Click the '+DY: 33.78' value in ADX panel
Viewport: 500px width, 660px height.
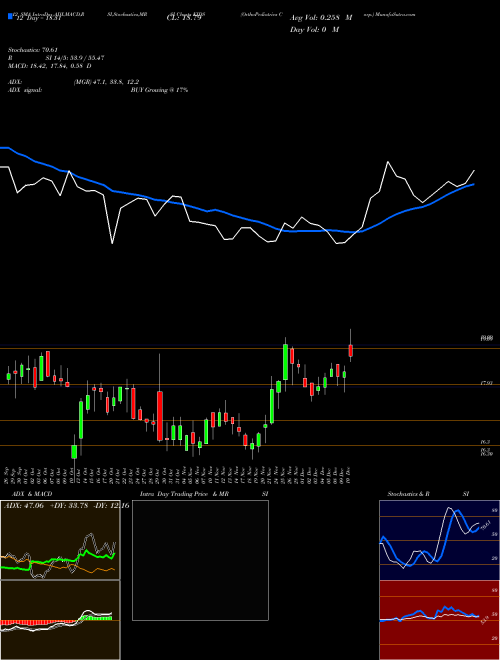[x=69, y=506]
